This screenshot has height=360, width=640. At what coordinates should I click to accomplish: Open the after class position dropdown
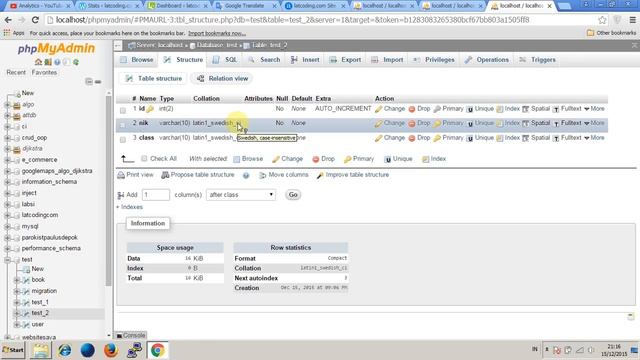click(241, 195)
